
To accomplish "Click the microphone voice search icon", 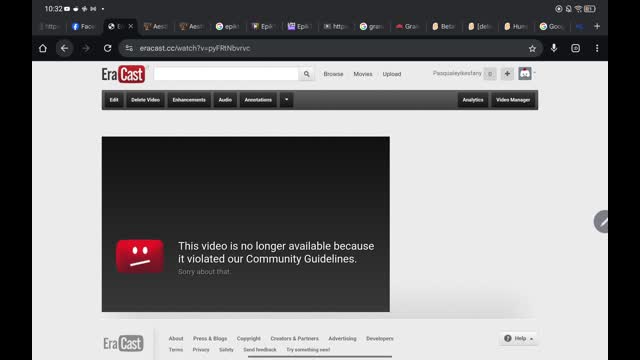I will point(554,48).
